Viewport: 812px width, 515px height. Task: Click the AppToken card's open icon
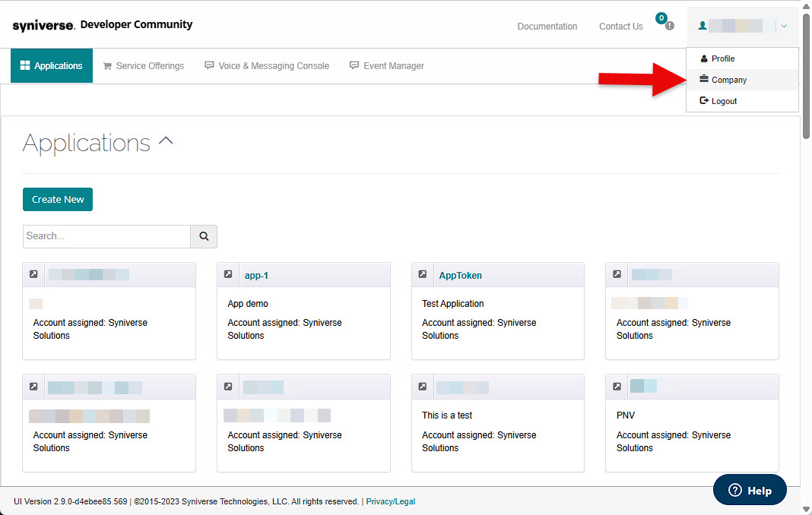(423, 275)
